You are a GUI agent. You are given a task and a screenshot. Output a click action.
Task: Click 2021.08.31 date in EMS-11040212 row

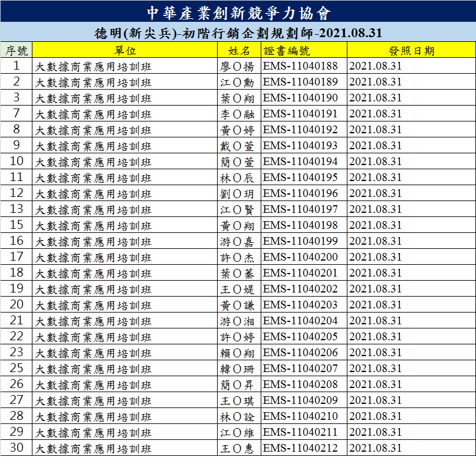click(x=376, y=448)
